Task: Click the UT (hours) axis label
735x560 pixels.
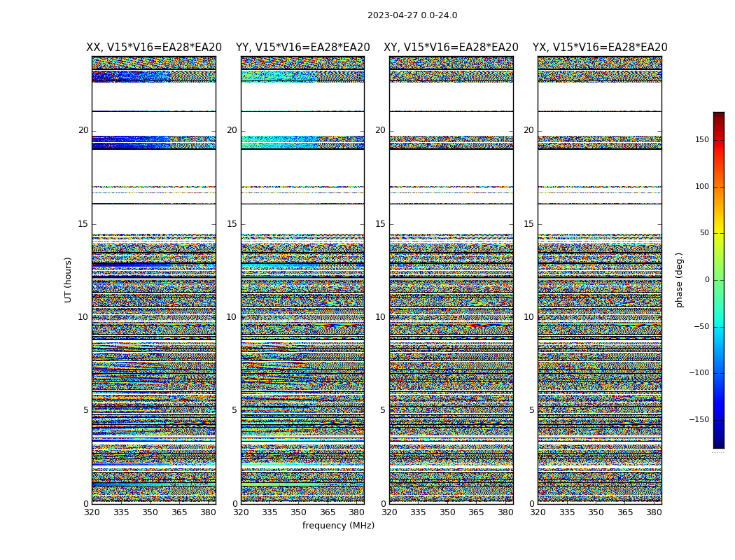Action: click(68, 280)
